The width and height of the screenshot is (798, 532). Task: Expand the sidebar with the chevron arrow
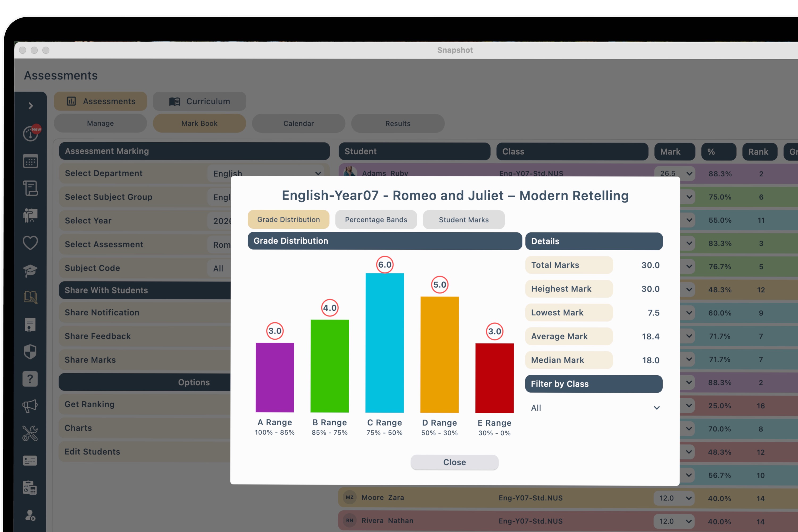point(31,106)
